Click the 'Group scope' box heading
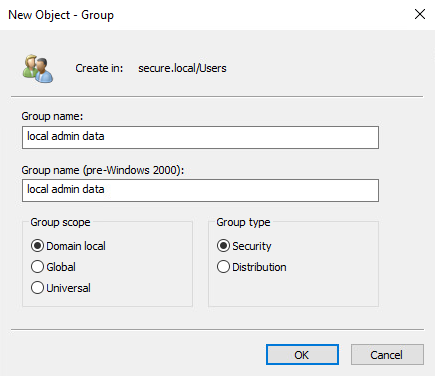435x376 pixels. pyautogui.click(x=60, y=222)
